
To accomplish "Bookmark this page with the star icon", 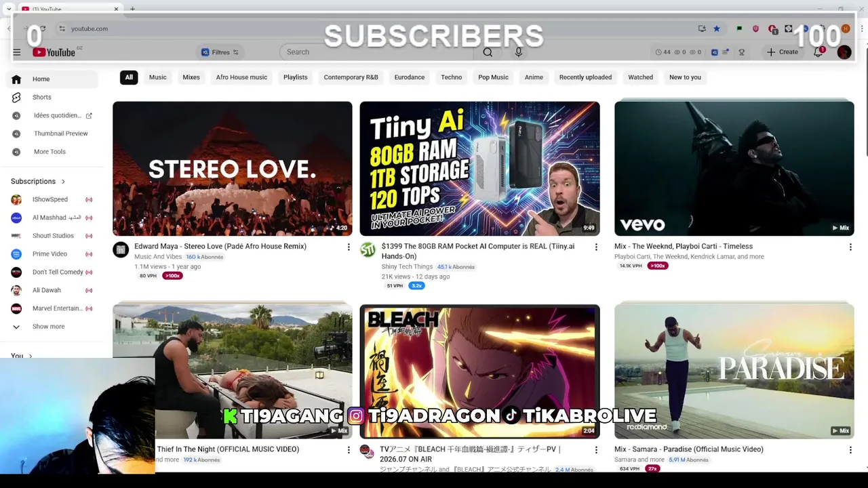I will point(717,28).
